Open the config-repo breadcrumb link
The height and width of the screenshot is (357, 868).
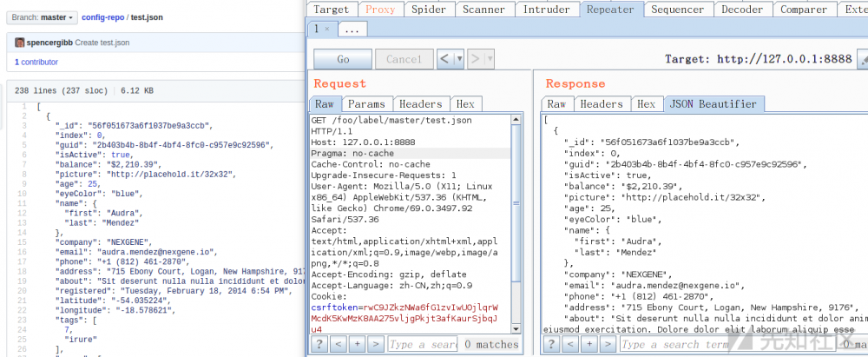(x=102, y=17)
